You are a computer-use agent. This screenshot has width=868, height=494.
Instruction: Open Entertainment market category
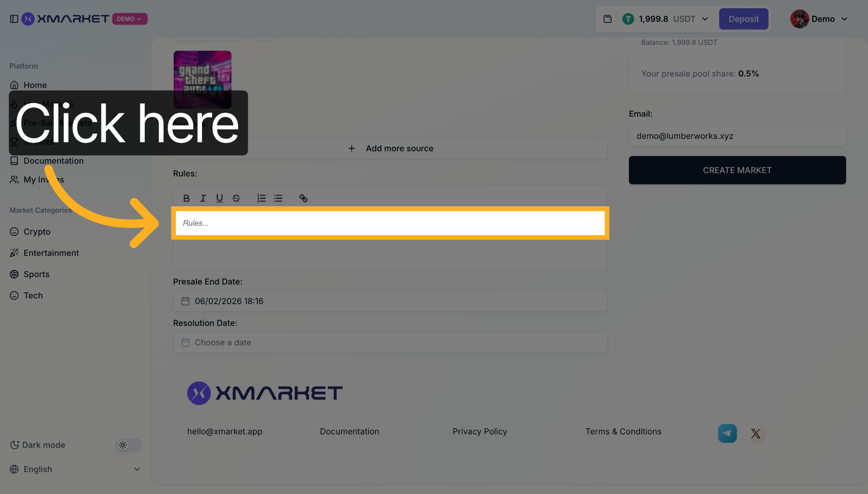coord(51,253)
